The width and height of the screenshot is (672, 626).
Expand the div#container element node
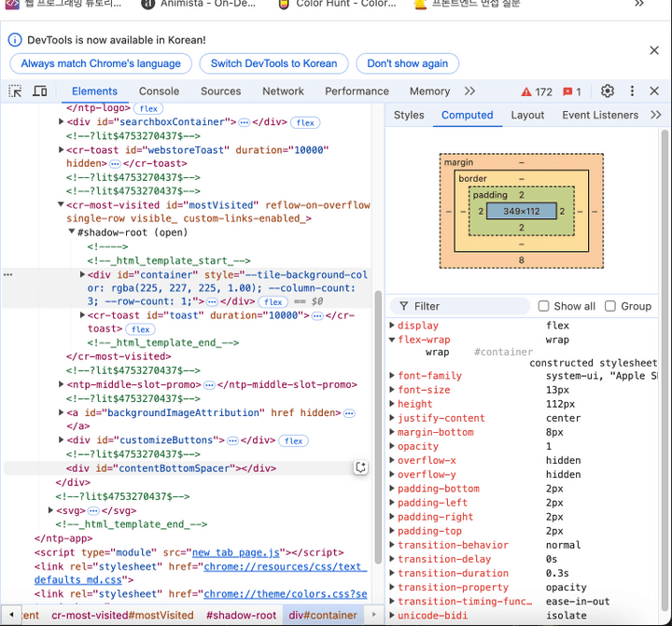pos(84,275)
